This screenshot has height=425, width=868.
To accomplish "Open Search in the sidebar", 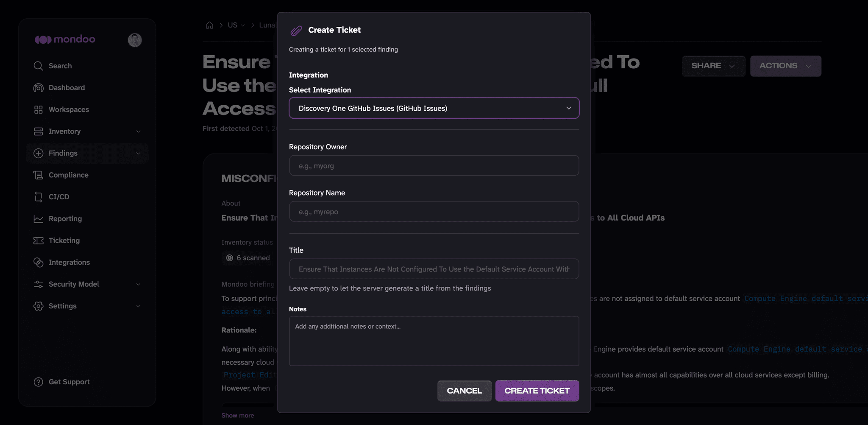I will tap(60, 66).
